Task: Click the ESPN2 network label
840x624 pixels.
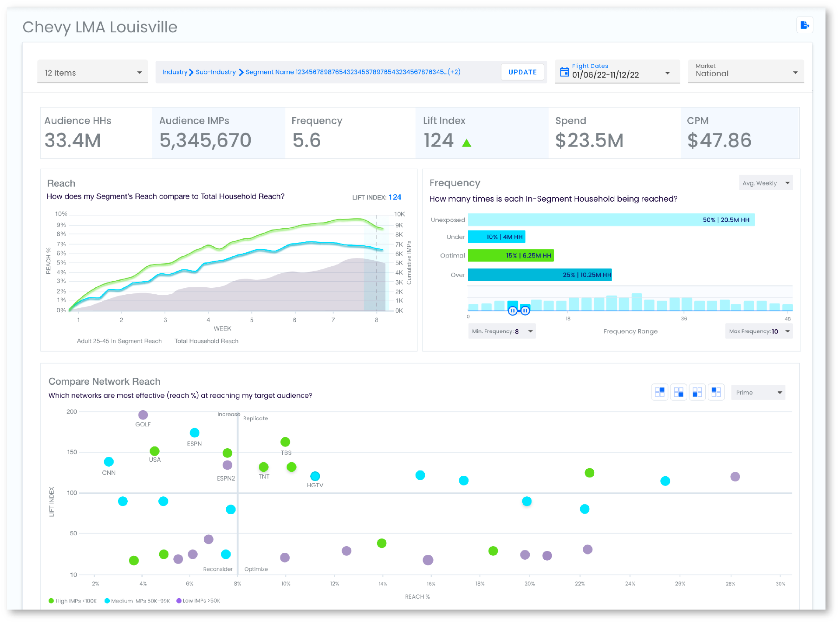Action: coord(226,478)
